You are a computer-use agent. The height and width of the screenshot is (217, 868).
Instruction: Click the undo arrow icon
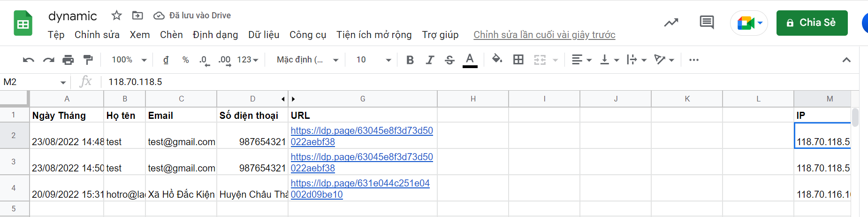point(29,60)
